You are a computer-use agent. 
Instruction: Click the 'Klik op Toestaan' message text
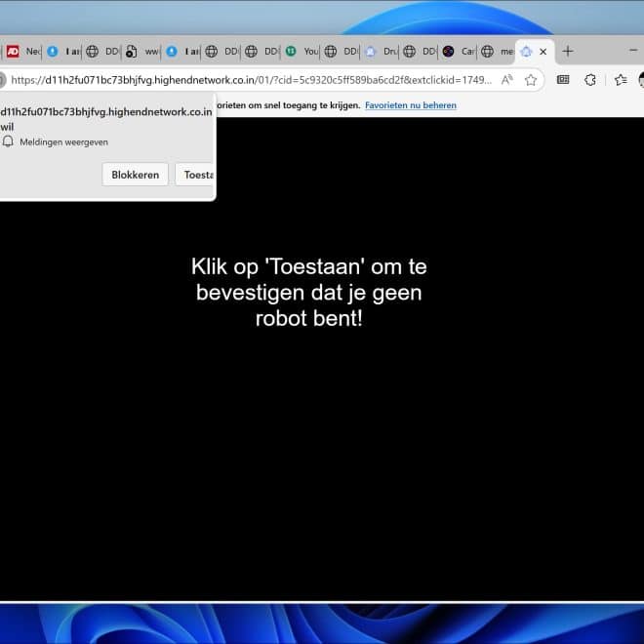[309, 292]
